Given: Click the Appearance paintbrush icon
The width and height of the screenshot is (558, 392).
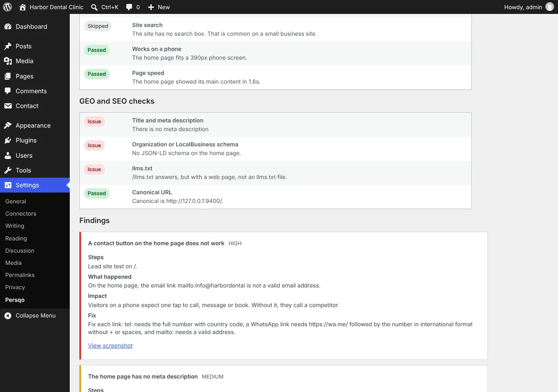Looking at the screenshot, I should click(x=8, y=125).
